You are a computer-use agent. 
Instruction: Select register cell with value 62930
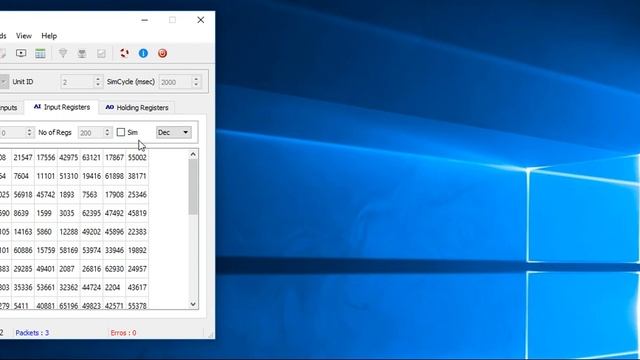[x=114, y=269]
